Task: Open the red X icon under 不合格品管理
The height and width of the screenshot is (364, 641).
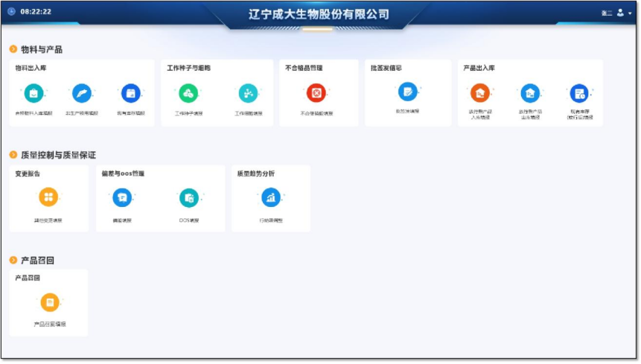Action: coord(316,93)
